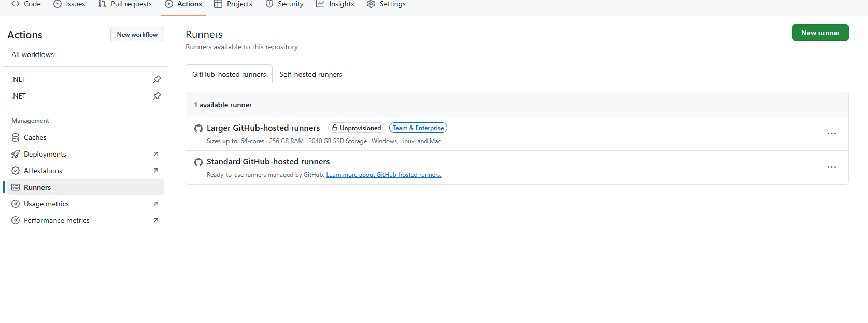868x323 pixels.
Task: Click the Deployments rocket icon
Action: pos(16,154)
